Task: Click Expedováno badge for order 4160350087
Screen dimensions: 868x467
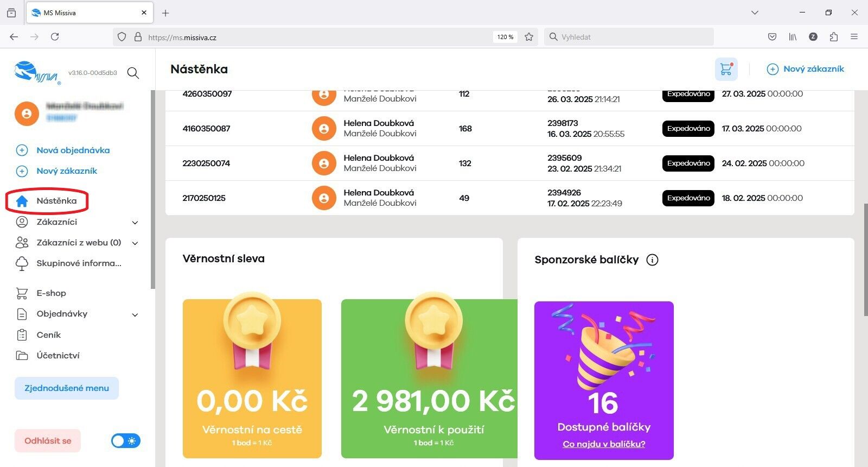Action: (x=688, y=129)
